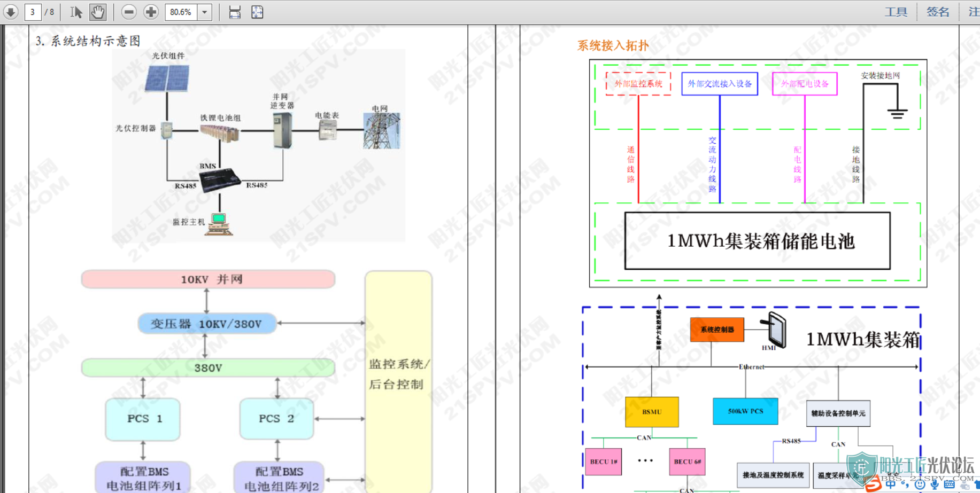Open the IME emoji smiley panel
The width and height of the screenshot is (980, 493).
point(920,485)
